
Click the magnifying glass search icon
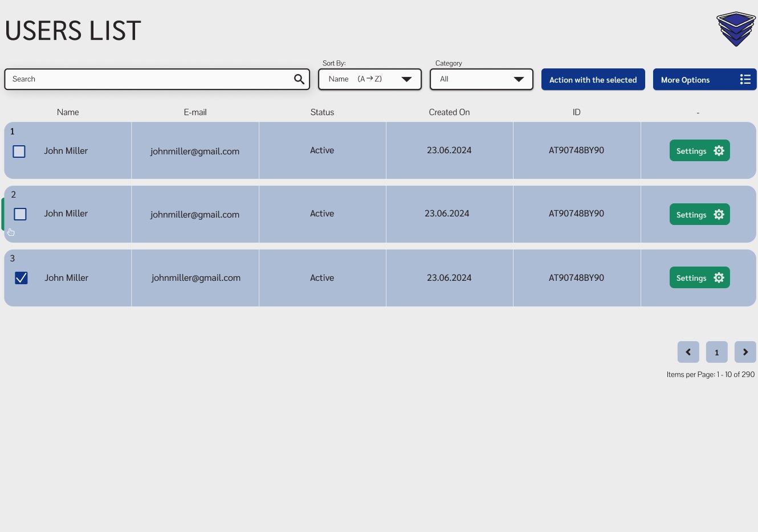(x=299, y=79)
